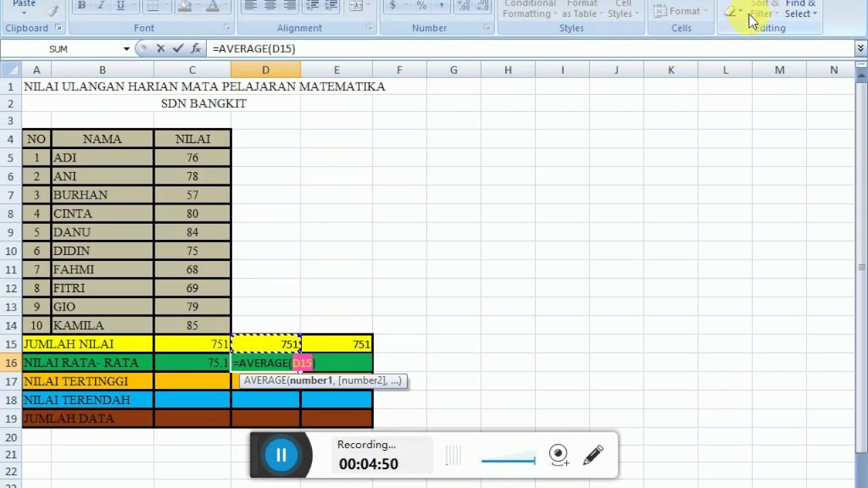Click the webcam icon on recorder

[559, 455]
